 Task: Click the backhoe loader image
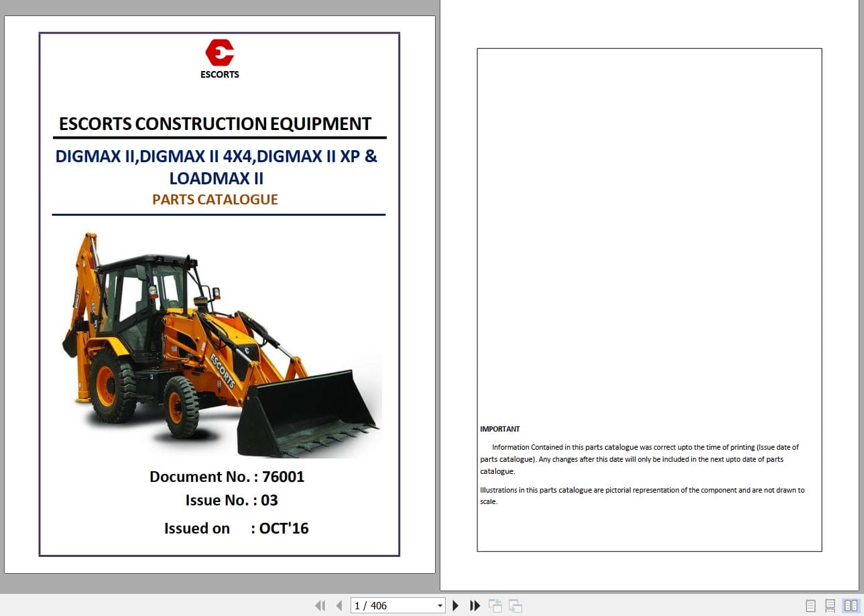(222, 344)
